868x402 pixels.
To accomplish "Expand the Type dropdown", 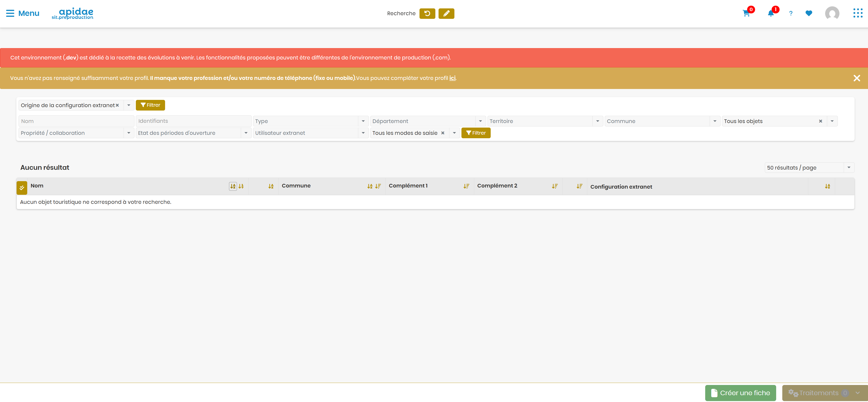I will (x=363, y=121).
